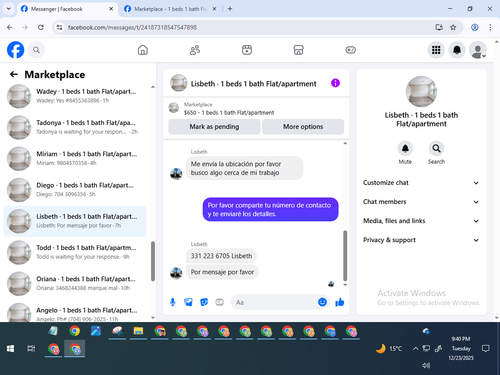Expand Customize chat section
Screen dimensions: 500x375
(421, 183)
